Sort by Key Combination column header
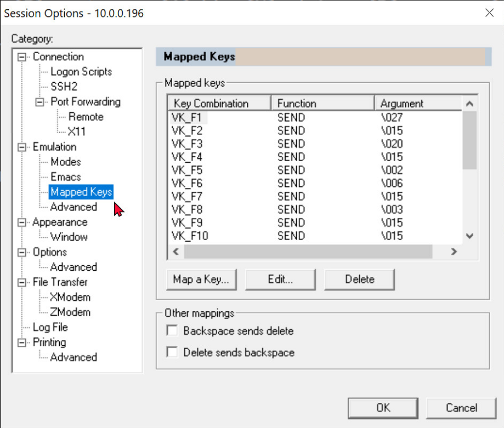 click(x=219, y=104)
